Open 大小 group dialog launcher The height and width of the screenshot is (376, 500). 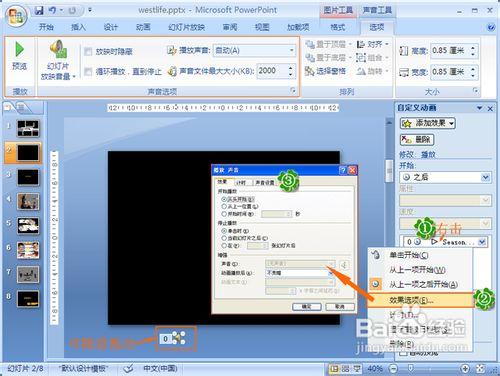[x=476, y=91]
